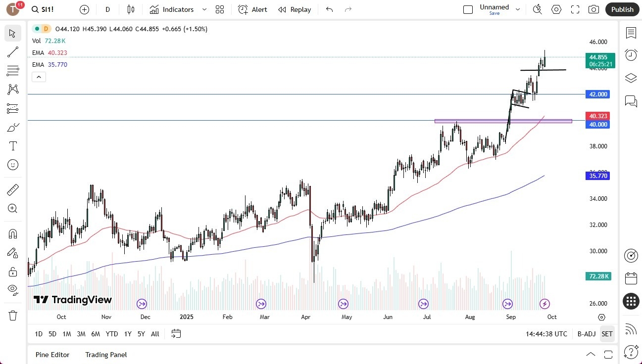Remove all drawings with the trash icon

pos(13,315)
